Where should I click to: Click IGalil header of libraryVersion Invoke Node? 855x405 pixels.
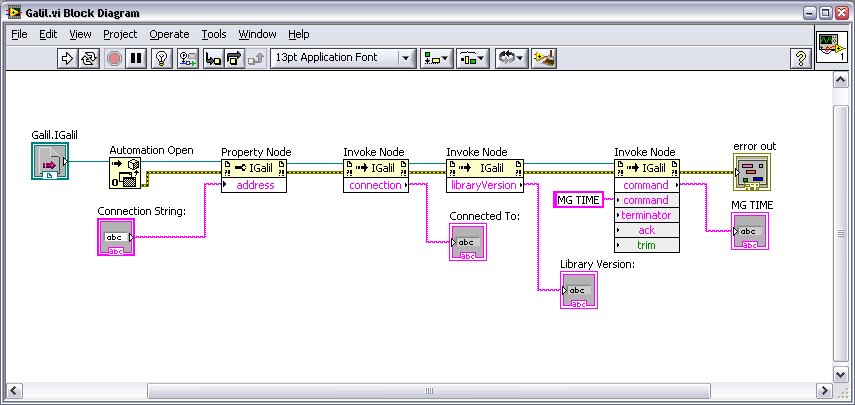[485, 168]
